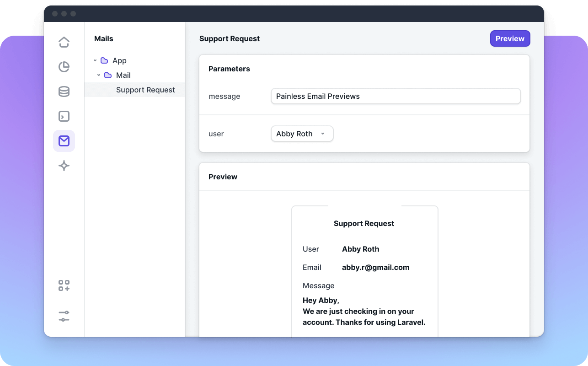Click the Preview button
The image size is (588, 366).
pos(510,38)
